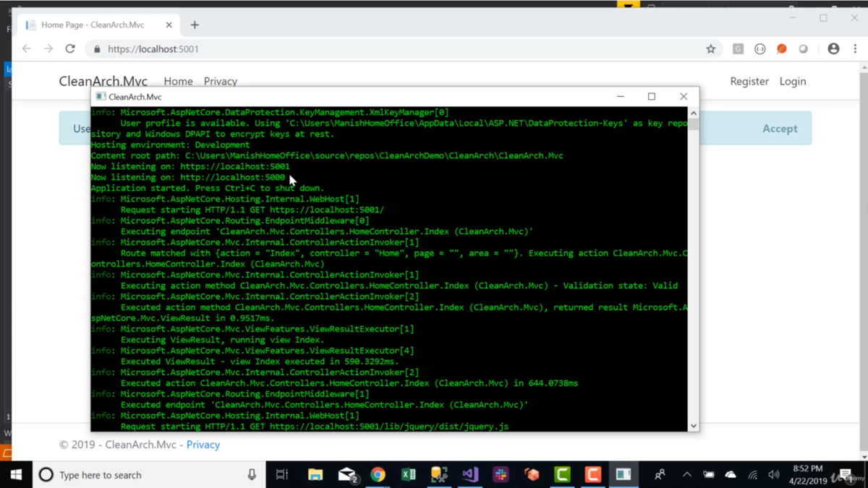
Task: Maximize the CleanArch.Mvc console window
Action: 651,96
